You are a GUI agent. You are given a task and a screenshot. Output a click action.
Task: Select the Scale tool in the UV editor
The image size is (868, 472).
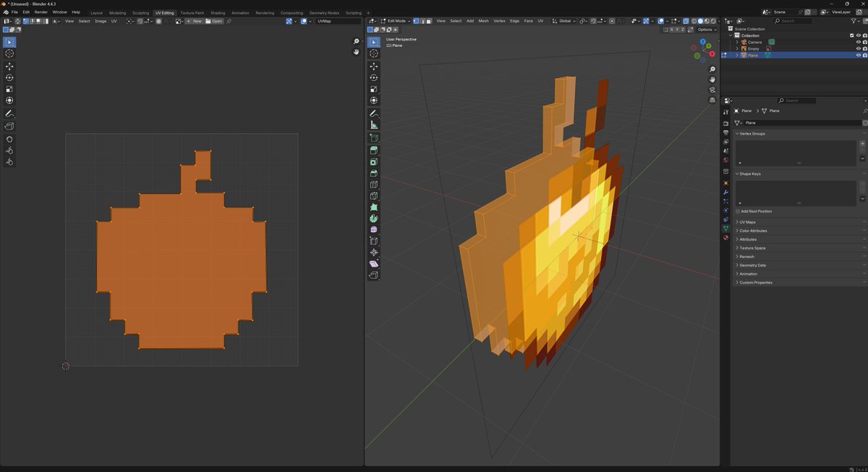pos(9,90)
